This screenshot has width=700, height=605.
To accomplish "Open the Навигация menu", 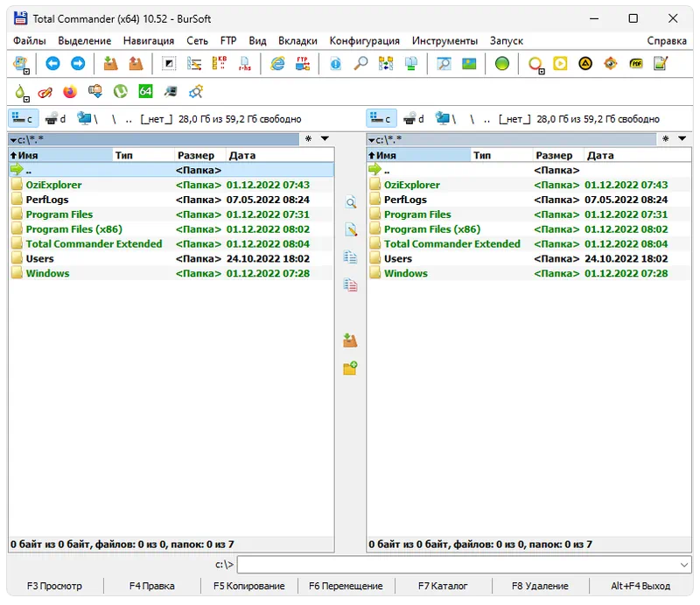I will click(149, 40).
